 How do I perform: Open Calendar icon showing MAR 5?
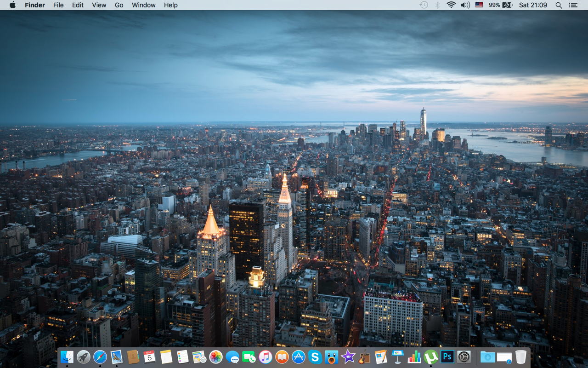pyautogui.click(x=150, y=356)
